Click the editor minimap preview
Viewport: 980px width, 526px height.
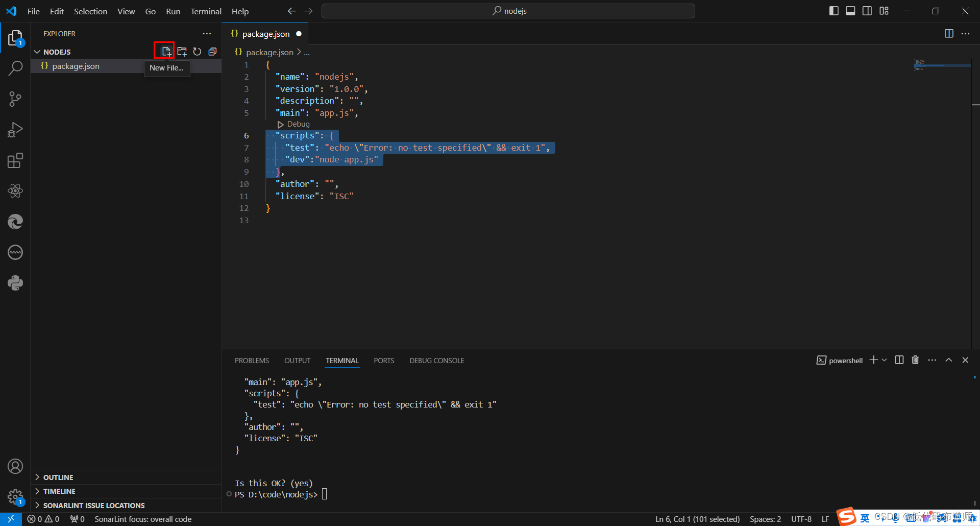942,65
